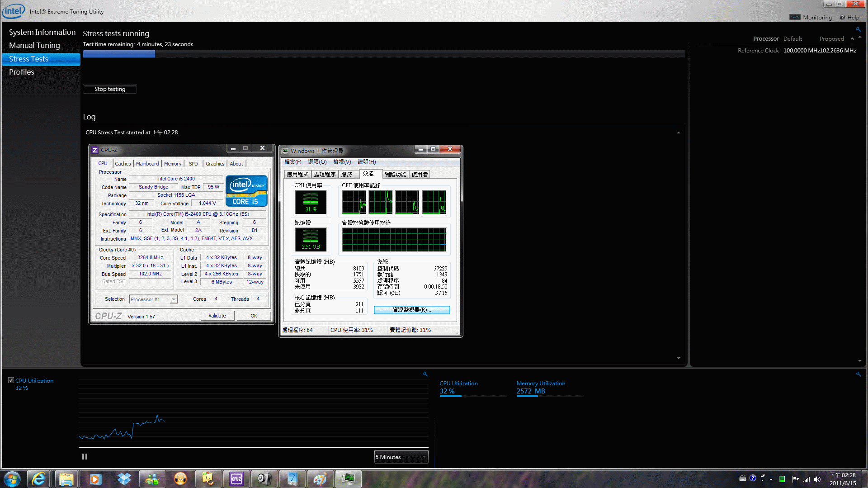868x488 pixels.
Task: Switch to Graphics tab in CPU-Z
Action: (215, 164)
